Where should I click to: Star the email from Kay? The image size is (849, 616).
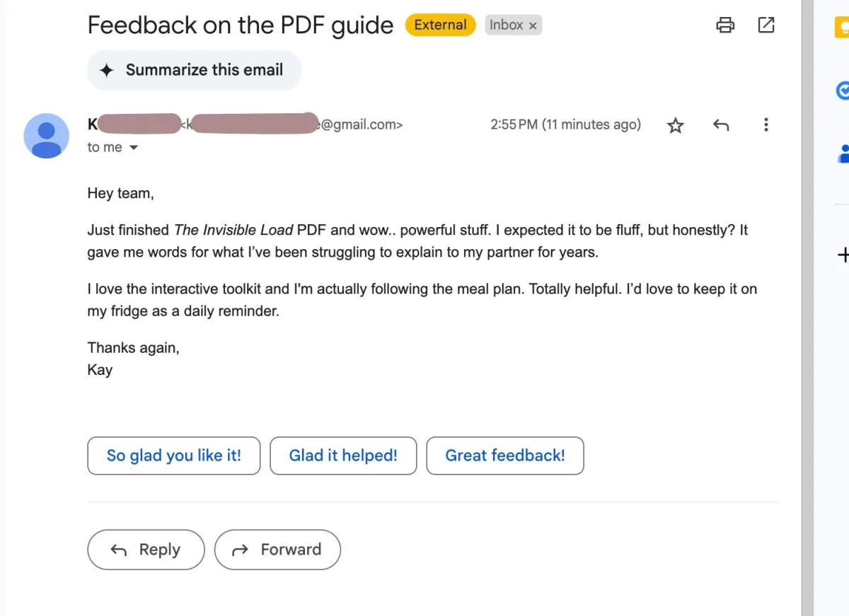[676, 125]
